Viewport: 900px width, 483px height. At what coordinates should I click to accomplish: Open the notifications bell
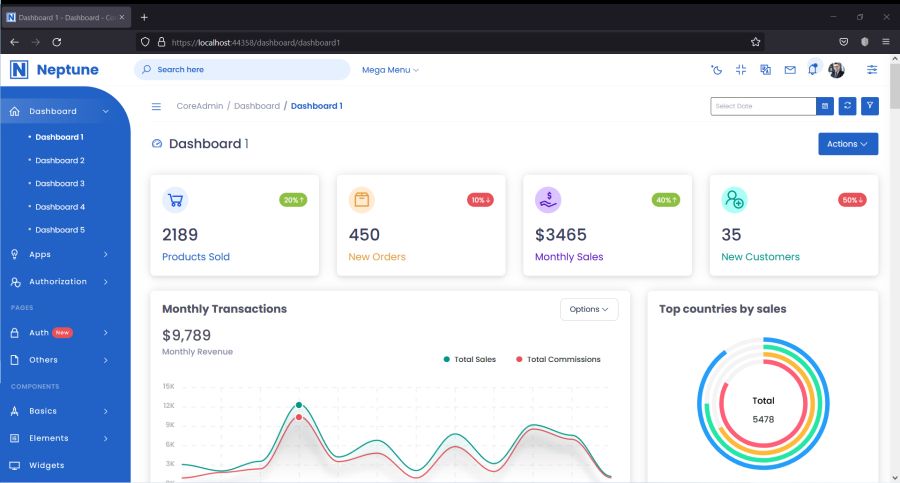pos(813,70)
